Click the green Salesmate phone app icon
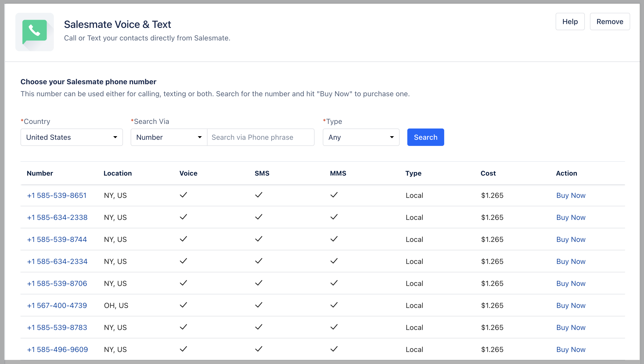The image size is (644, 364). (x=35, y=32)
